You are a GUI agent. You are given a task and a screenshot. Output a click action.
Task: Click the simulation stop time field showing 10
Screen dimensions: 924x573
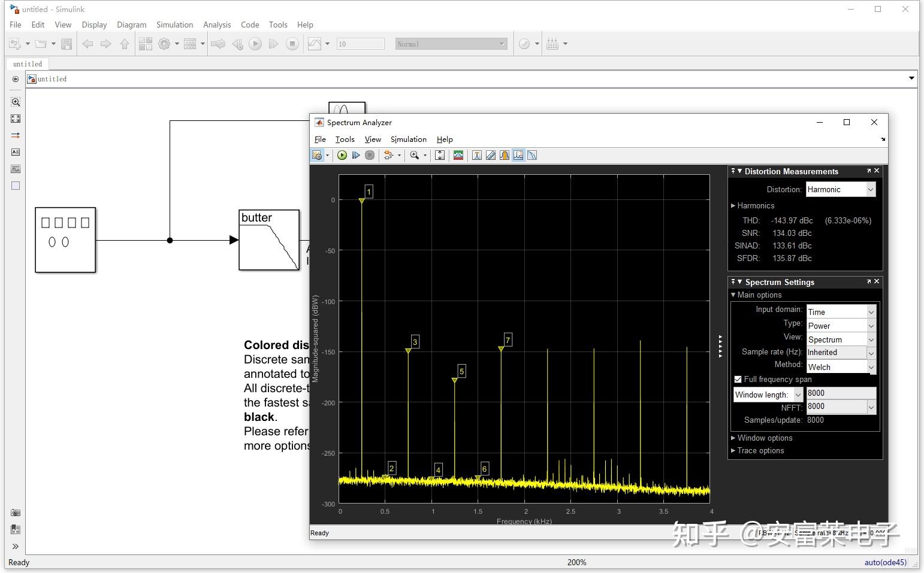(x=360, y=43)
